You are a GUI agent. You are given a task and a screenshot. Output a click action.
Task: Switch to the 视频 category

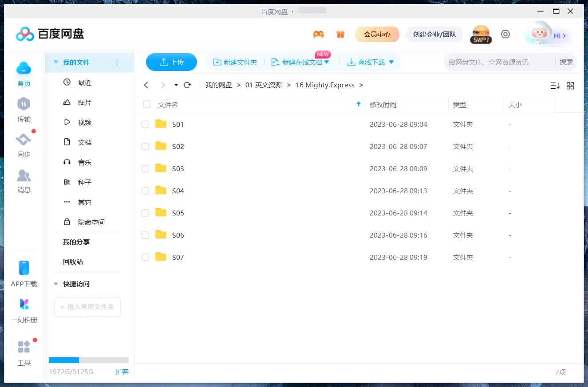point(84,122)
